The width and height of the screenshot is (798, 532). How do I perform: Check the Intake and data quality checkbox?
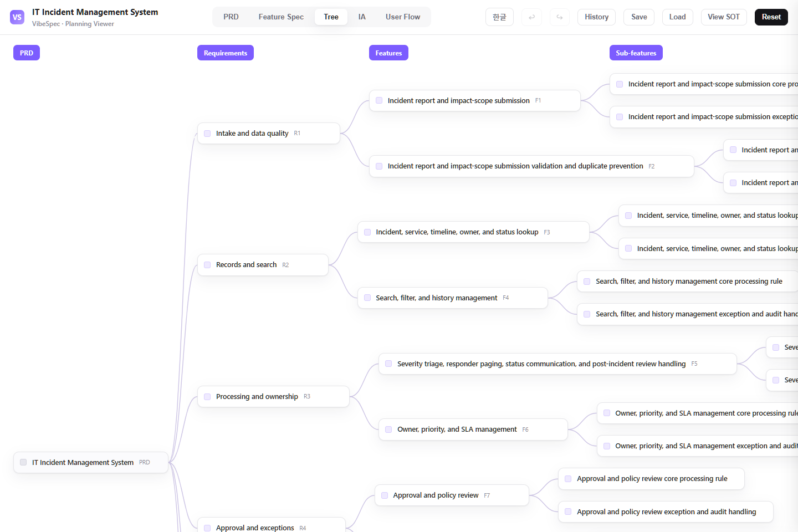click(x=207, y=134)
